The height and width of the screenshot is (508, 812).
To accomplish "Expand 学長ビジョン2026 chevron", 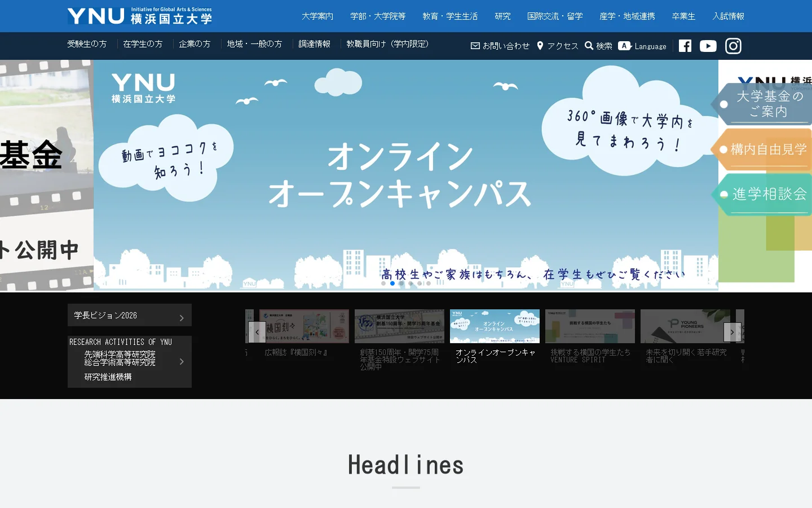I will [x=182, y=318].
